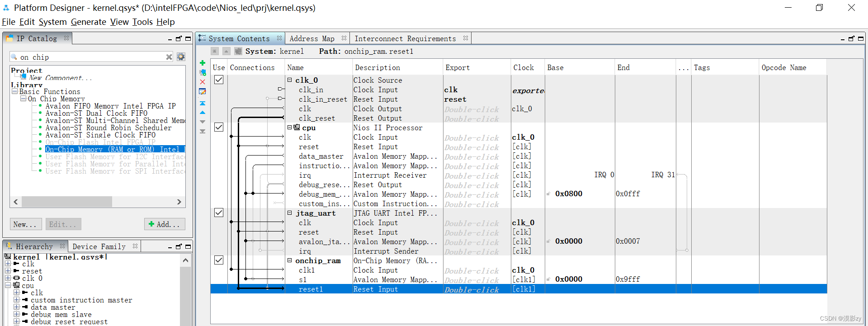Screen dimensions: 868x326
Task: Close the System Contents tab
Action: (x=279, y=38)
